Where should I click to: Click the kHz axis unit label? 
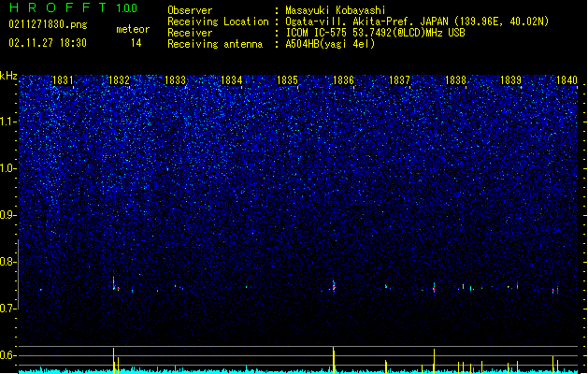[8, 76]
